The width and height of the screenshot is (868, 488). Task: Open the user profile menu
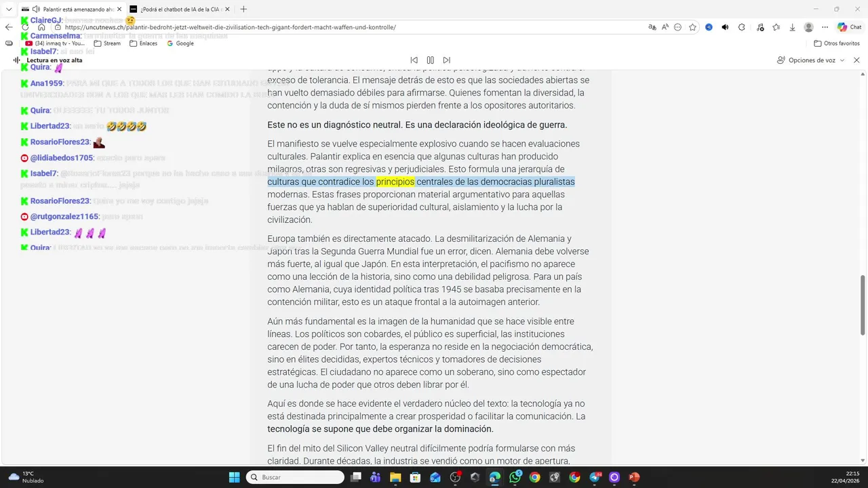[808, 27]
